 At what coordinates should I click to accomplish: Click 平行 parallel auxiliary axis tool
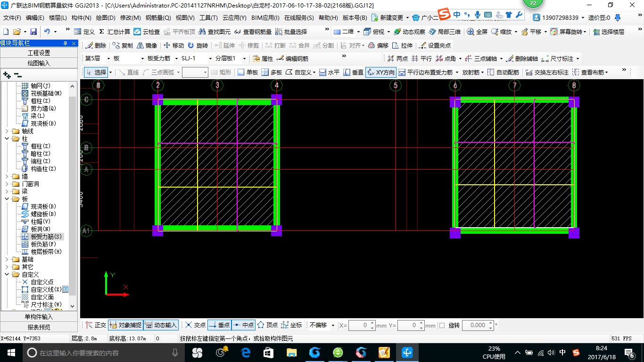coord(421,58)
